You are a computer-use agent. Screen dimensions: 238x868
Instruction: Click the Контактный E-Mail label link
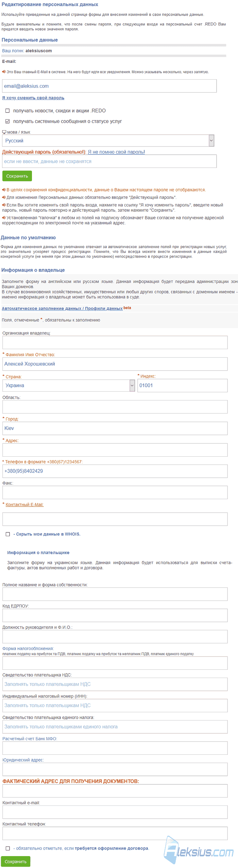(x=24, y=505)
